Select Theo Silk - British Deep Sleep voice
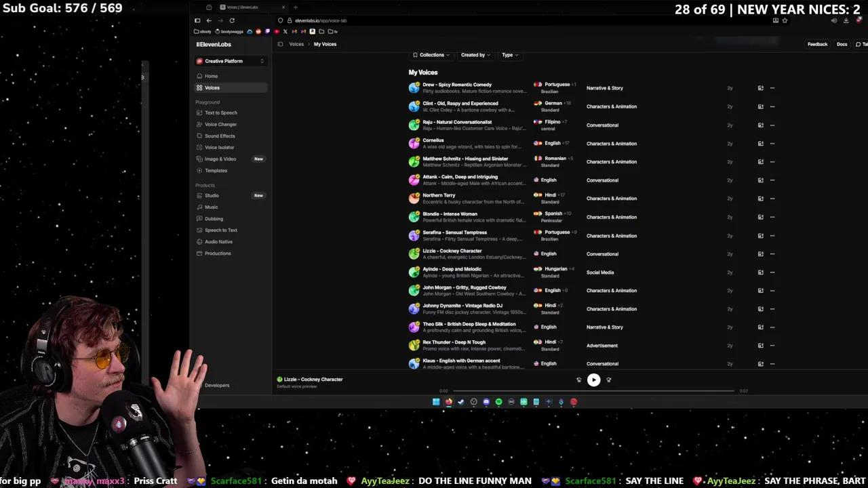 click(469, 324)
